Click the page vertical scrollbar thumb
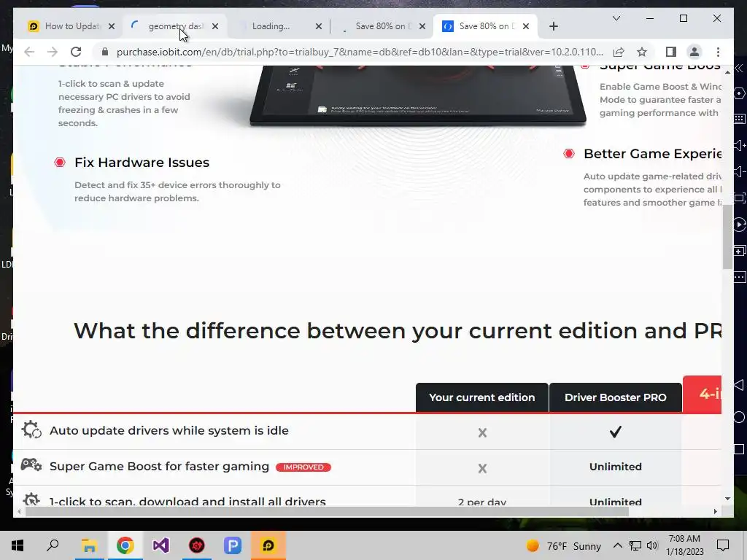Screen dimensions: 747x560 [727, 237]
